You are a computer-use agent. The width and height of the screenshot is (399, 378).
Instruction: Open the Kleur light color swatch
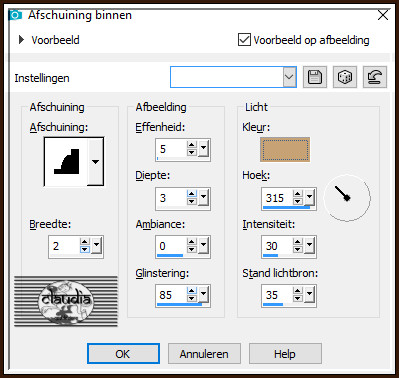285,150
